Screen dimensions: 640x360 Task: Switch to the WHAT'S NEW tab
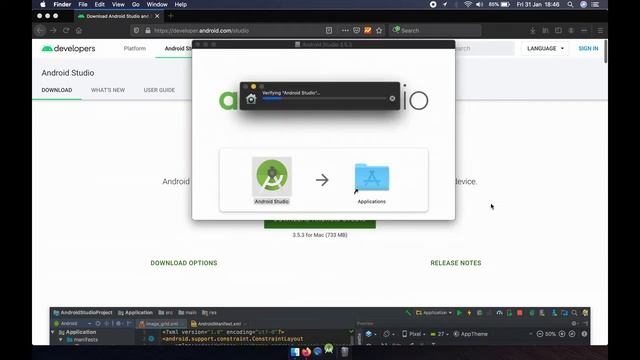click(x=108, y=90)
